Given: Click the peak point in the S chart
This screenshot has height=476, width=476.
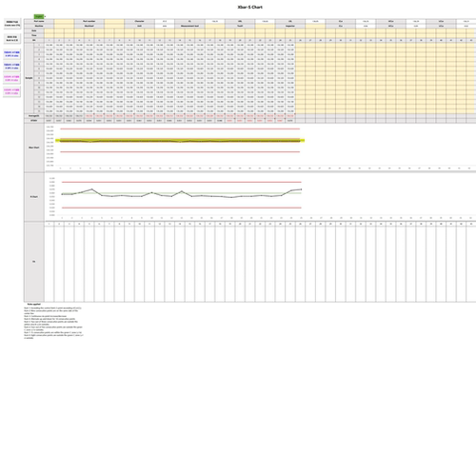Looking at the screenshot, I should (92, 189).
